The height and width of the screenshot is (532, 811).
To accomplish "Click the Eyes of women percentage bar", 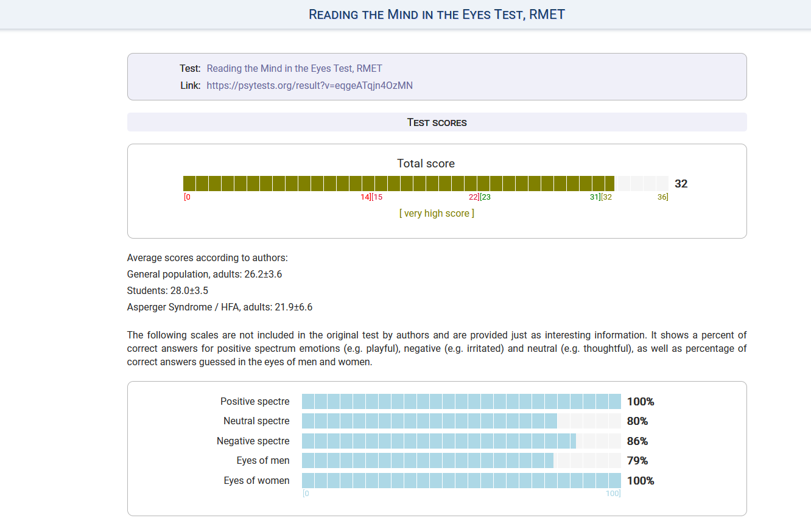I will [462, 480].
